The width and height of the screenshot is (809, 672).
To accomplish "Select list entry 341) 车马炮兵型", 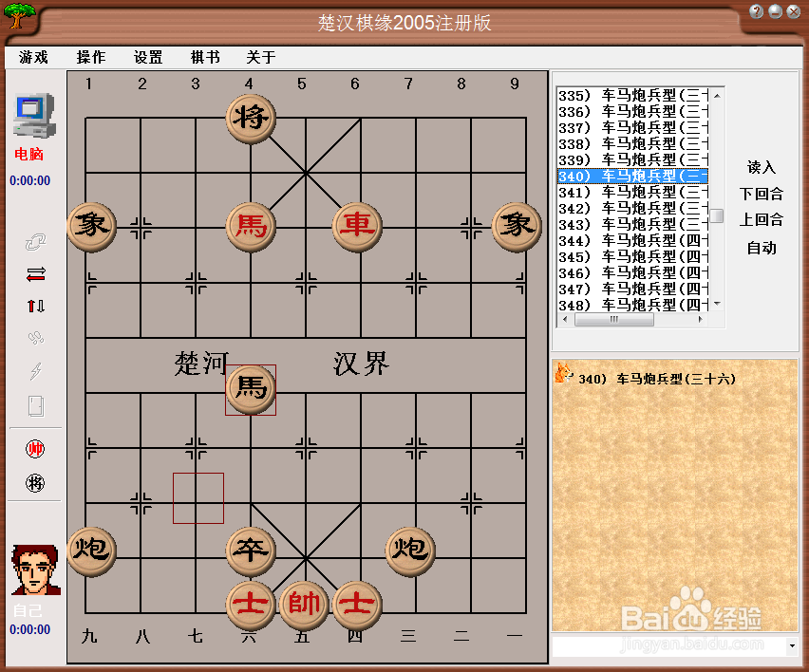I will click(632, 193).
